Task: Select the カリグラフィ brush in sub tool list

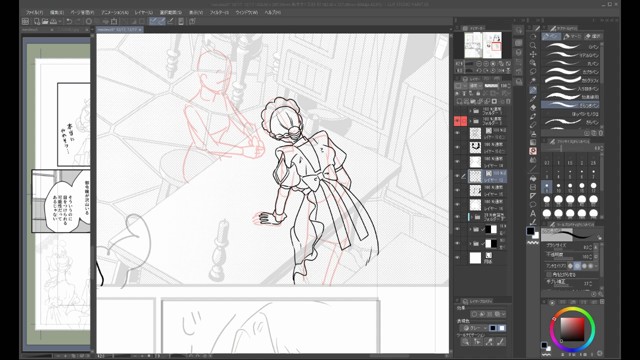Action: click(x=571, y=80)
